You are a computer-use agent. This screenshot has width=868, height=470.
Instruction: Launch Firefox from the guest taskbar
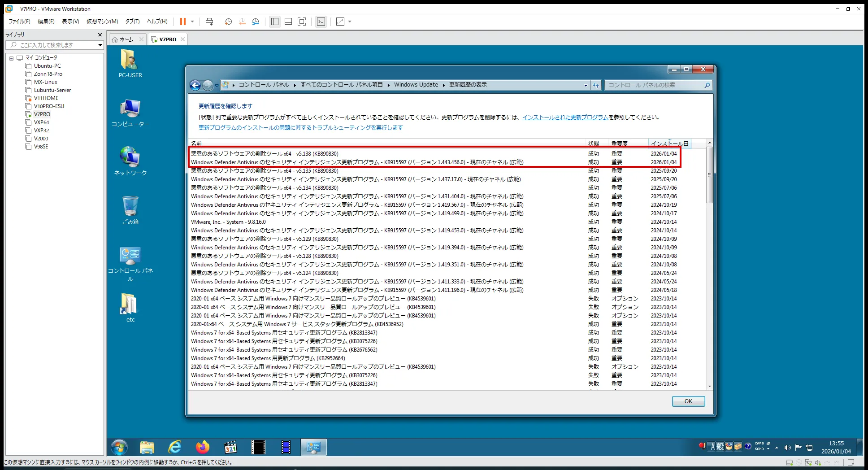click(x=202, y=447)
